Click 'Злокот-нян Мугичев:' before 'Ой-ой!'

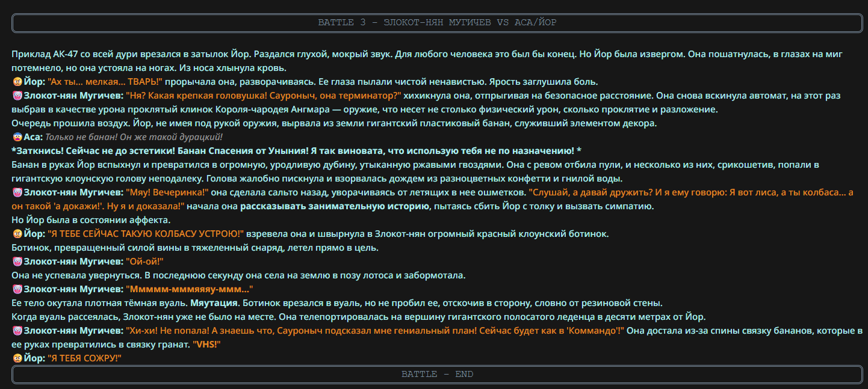point(73,262)
